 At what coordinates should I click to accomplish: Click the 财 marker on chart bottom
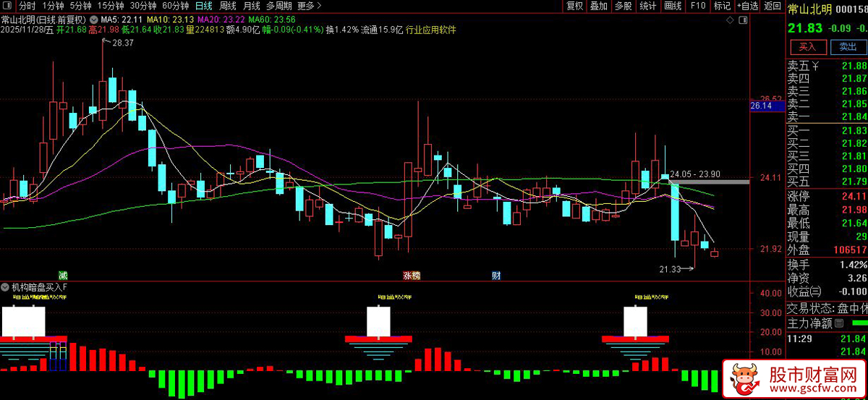pyautogui.click(x=496, y=275)
